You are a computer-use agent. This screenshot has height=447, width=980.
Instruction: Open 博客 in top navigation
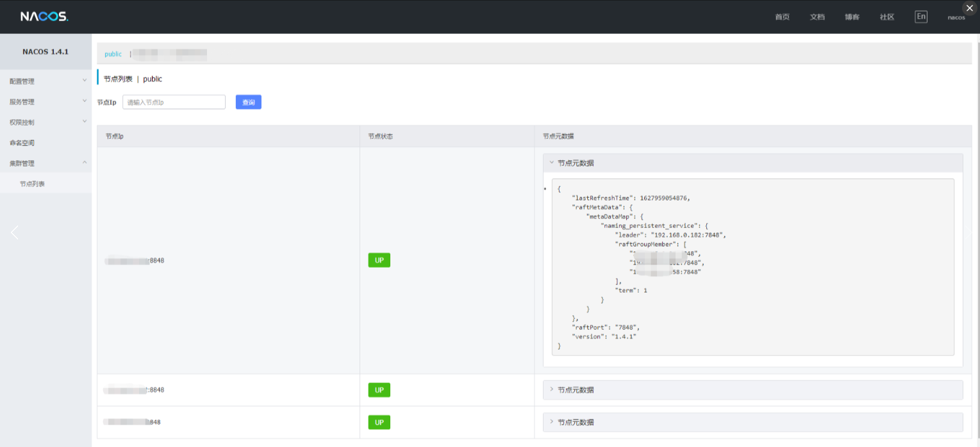point(852,17)
